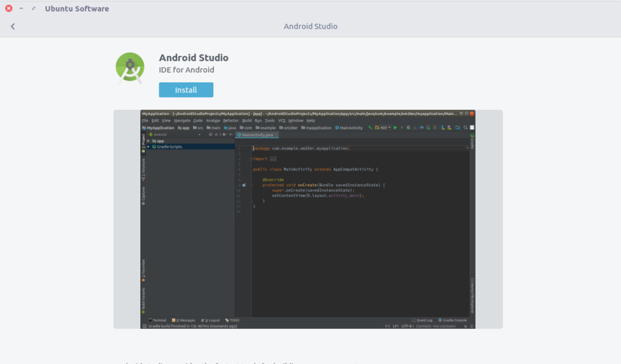
Task: Toggle the Gradle side panel
Action: coord(471,139)
